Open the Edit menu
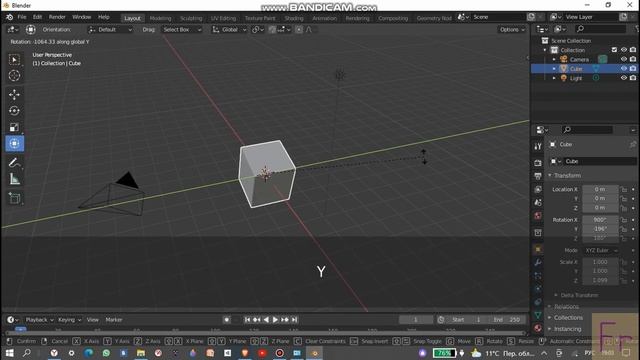Screen dimensions: 640x360 click(38, 17)
